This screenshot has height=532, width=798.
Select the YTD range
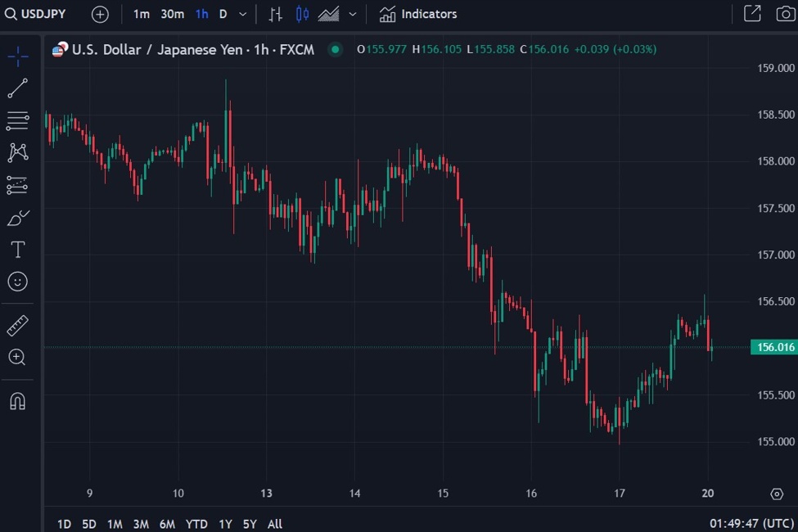(196, 523)
